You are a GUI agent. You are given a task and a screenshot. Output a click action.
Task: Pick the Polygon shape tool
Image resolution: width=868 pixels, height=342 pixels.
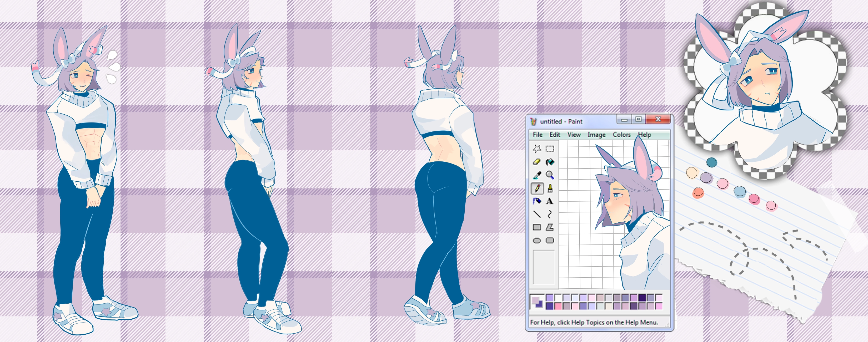550,227
